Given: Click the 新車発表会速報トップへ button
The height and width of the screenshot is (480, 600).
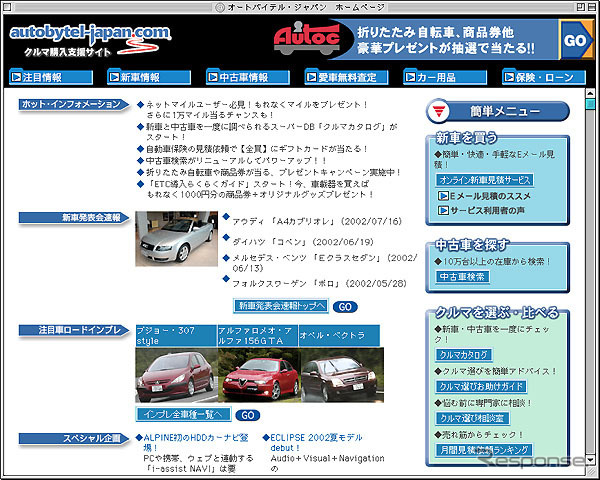Looking at the screenshot, I should point(281,306).
